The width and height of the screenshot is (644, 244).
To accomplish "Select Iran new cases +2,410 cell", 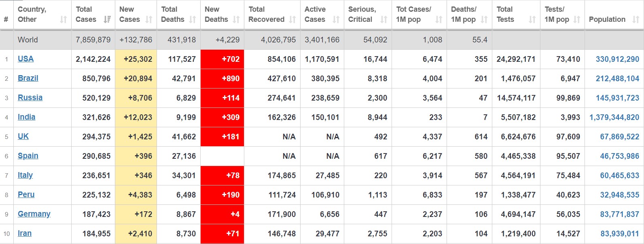I will (136, 233).
